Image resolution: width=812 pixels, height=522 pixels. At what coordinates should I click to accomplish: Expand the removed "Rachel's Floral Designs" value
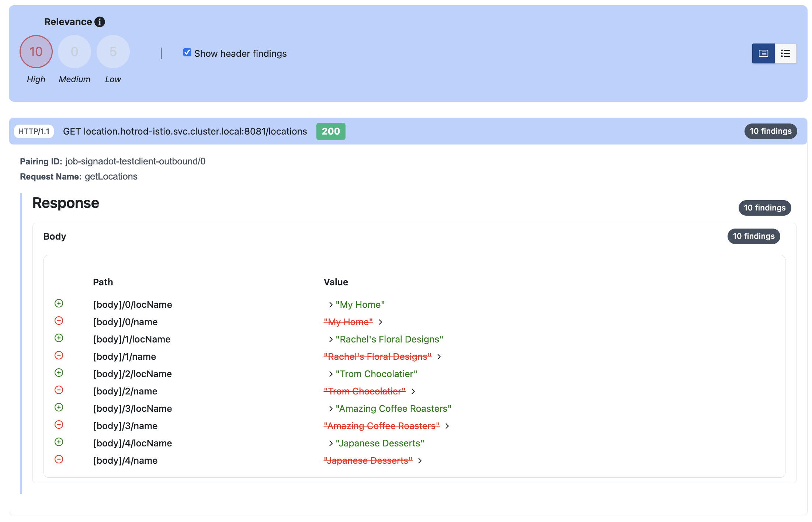coord(439,357)
